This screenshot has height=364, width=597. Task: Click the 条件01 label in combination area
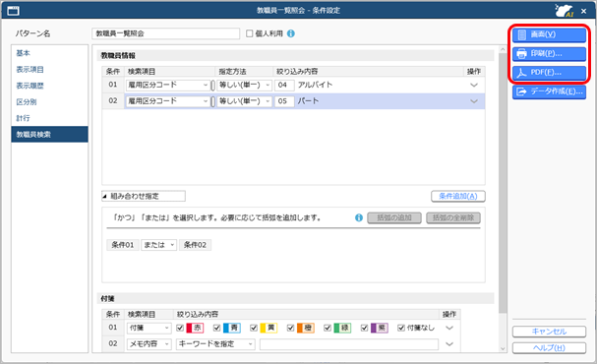[123, 245]
